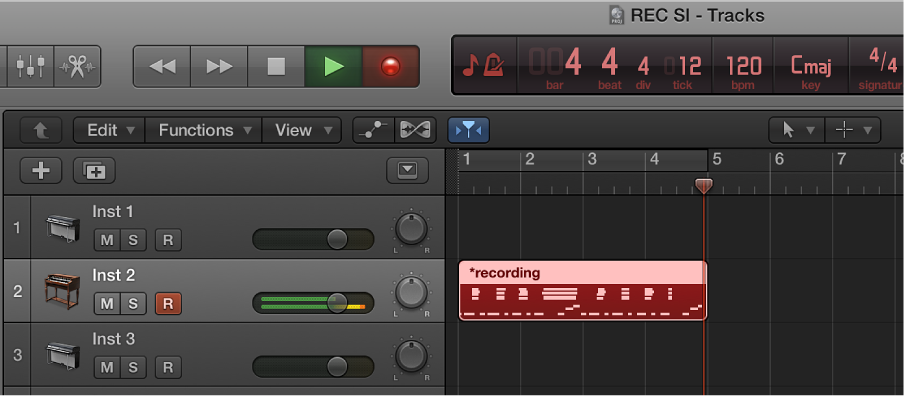This screenshot has width=904, height=396.
Task: Select the *recording MIDI region
Action: point(583,291)
